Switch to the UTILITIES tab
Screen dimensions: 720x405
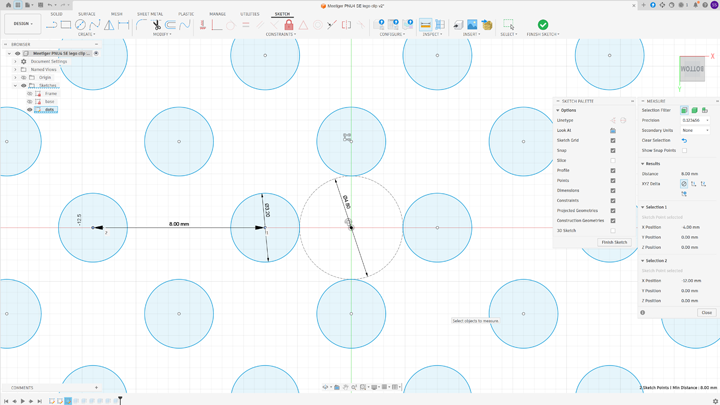250,14
